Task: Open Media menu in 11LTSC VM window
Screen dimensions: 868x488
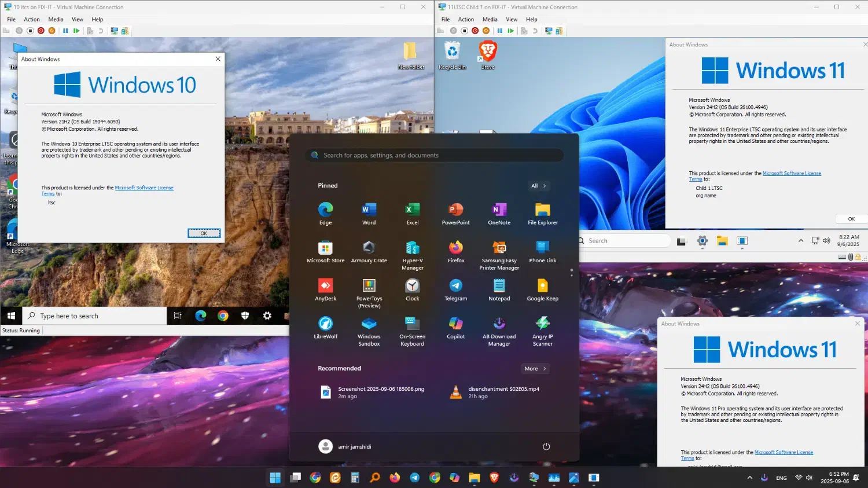Action: (x=490, y=19)
